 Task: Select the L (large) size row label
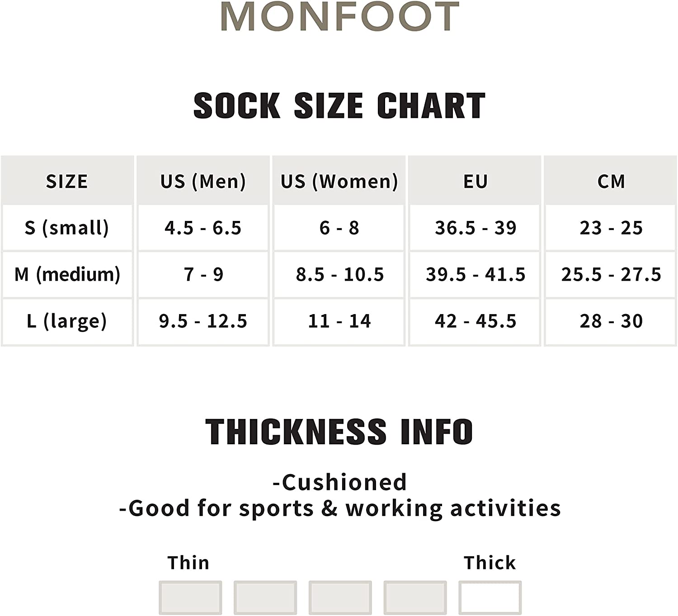[67, 321]
